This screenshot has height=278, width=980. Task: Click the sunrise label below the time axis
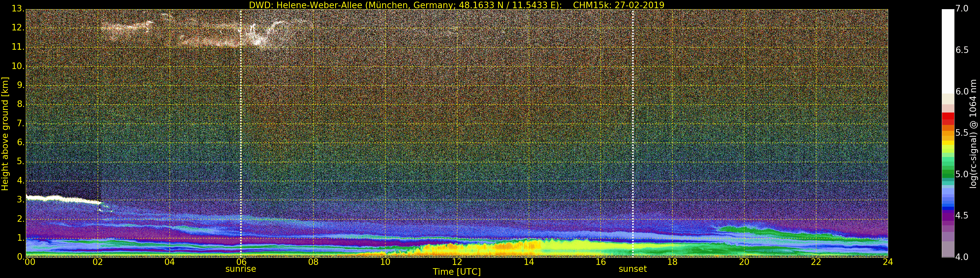click(x=240, y=269)
